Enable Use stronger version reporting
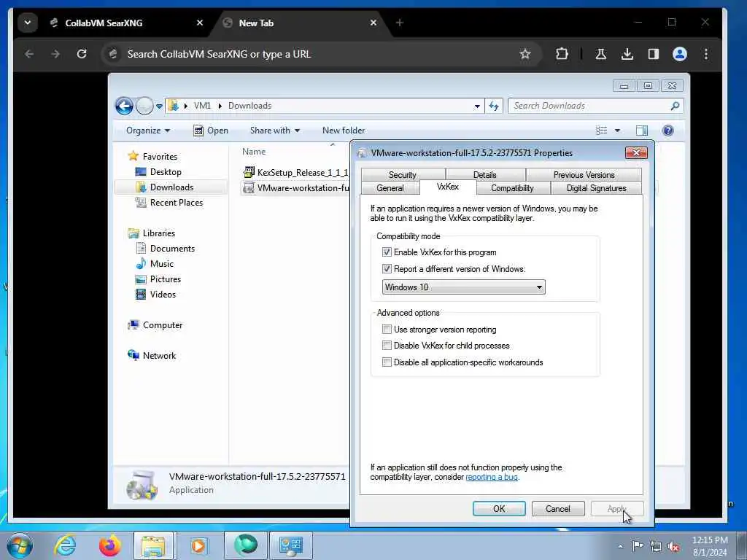Viewport: 747px width, 560px height. (x=387, y=330)
